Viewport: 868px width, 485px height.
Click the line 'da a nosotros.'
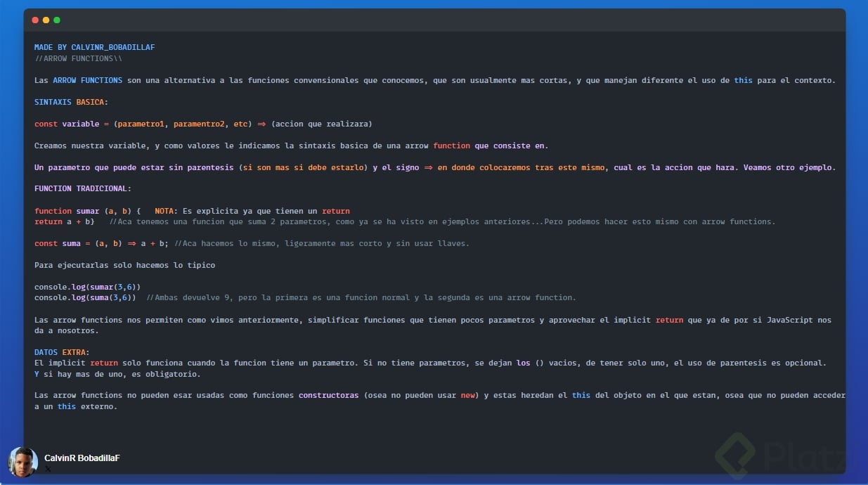(x=67, y=331)
